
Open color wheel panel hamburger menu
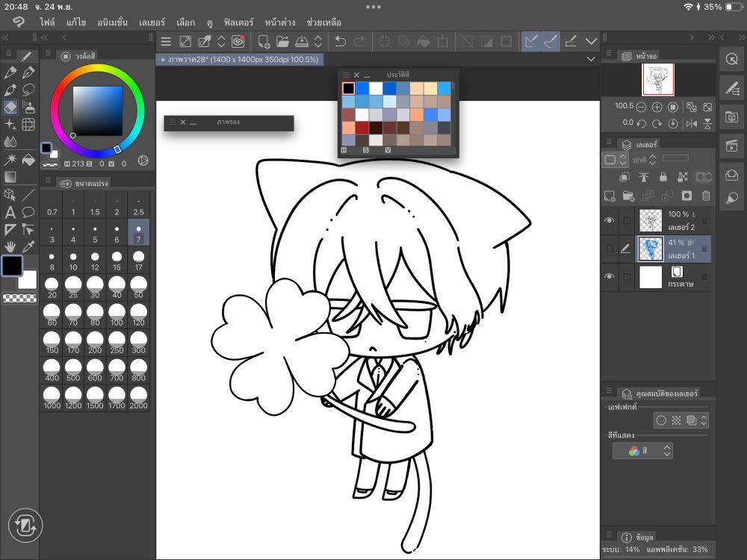tap(48, 53)
